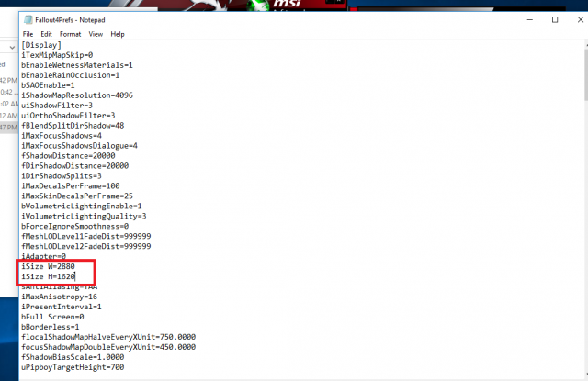Click the fBlendSplitDirShadow=48 line
The width and height of the screenshot is (588, 381).
[x=73, y=126]
